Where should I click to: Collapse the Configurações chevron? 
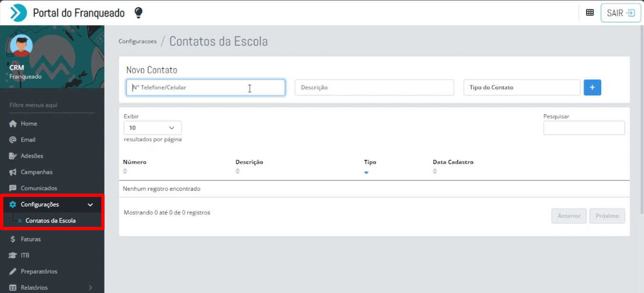[x=90, y=205]
